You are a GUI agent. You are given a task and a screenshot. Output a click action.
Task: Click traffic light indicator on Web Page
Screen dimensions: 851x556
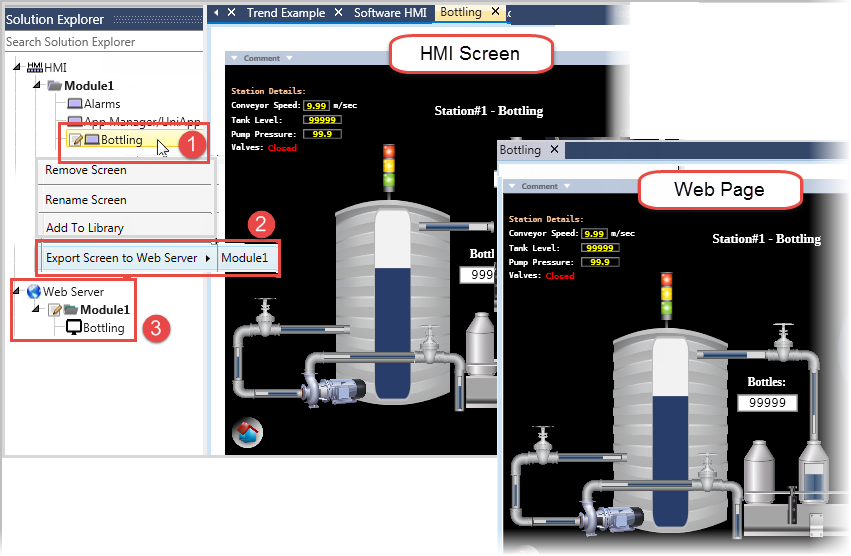point(666,295)
